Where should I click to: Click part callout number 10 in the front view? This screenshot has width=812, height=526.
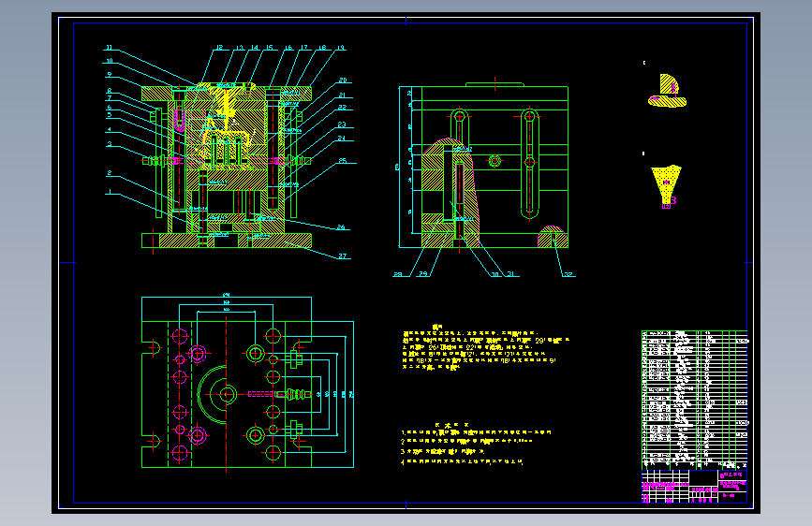110,61
